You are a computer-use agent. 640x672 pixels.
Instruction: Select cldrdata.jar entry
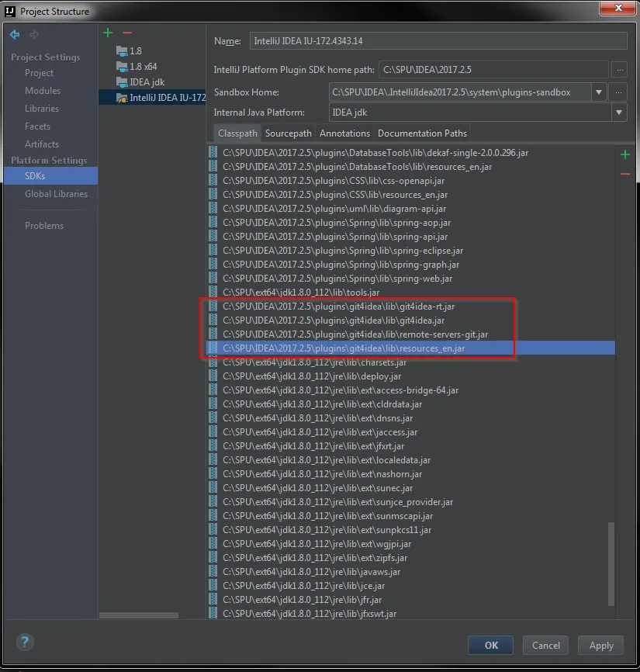tap(411, 404)
